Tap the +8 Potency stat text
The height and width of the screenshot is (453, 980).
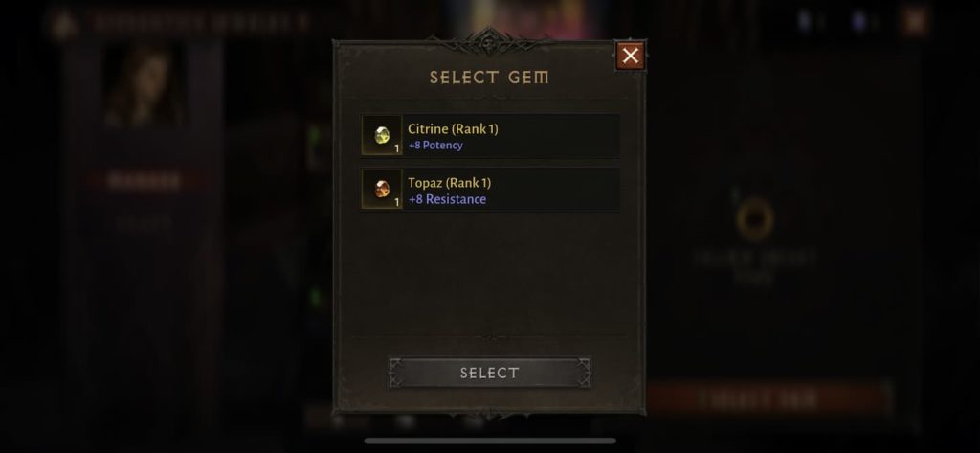(435, 146)
